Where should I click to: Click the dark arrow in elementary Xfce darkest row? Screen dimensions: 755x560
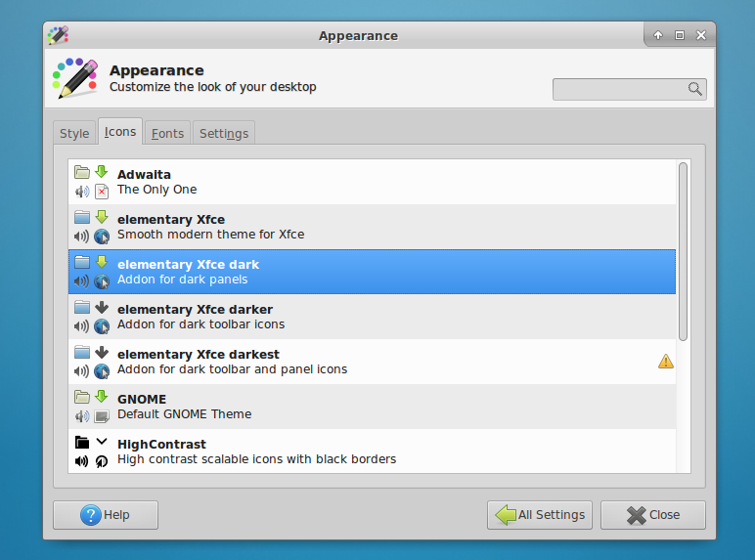pyautogui.click(x=102, y=352)
